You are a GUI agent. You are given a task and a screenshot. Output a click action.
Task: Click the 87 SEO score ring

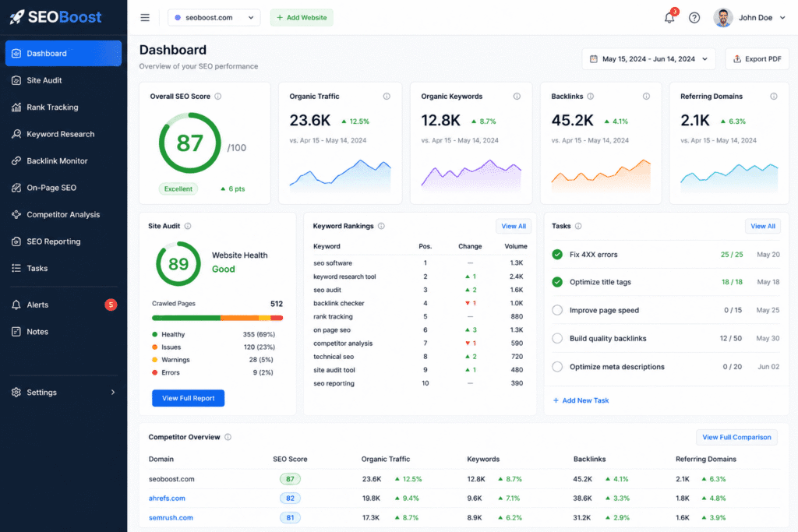pos(190,143)
